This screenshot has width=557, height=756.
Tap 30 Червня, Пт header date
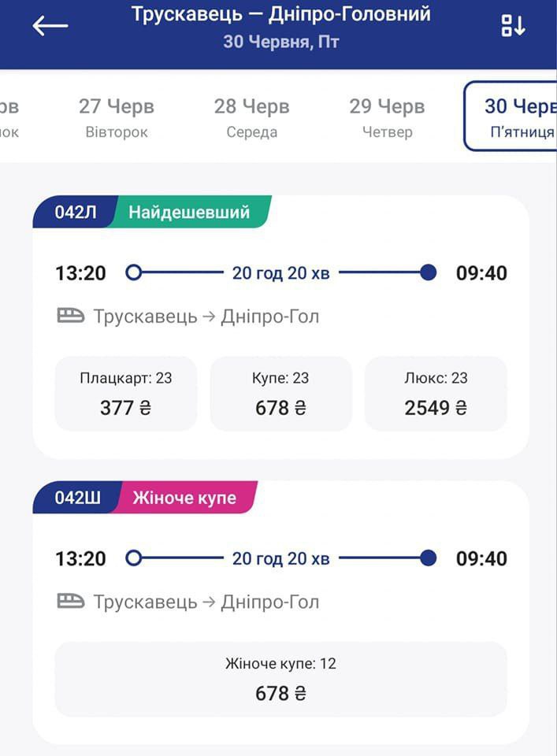coord(281,42)
